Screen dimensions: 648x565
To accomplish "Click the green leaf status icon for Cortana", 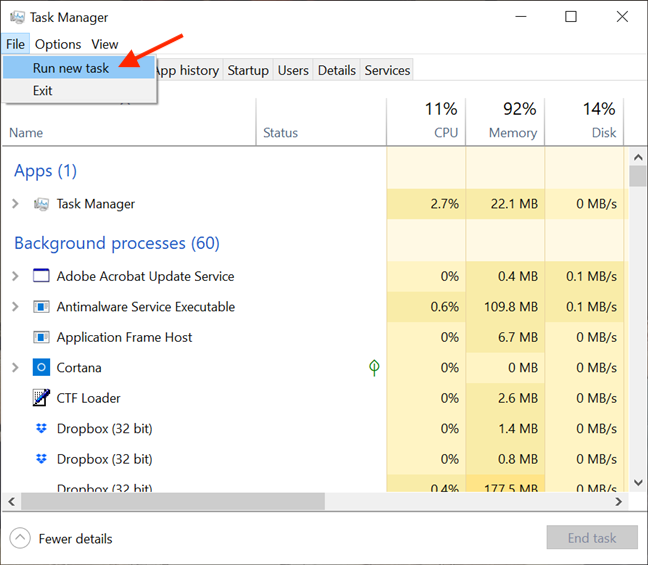I will coord(374,367).
